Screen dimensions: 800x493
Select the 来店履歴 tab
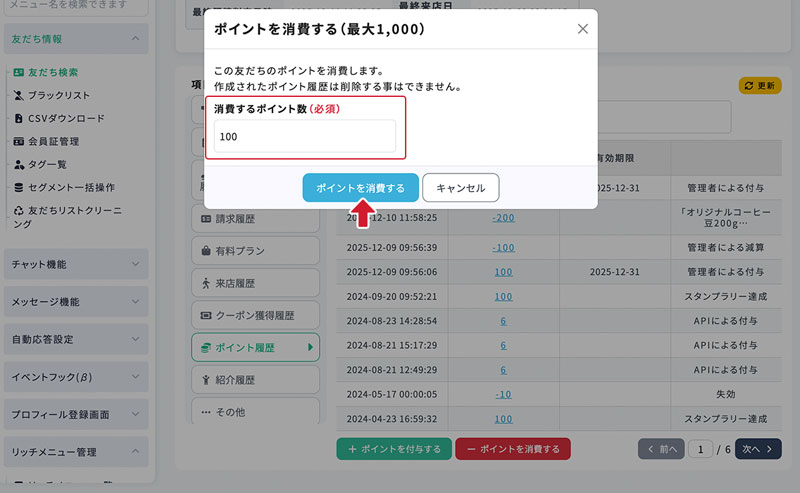point(255,284)
